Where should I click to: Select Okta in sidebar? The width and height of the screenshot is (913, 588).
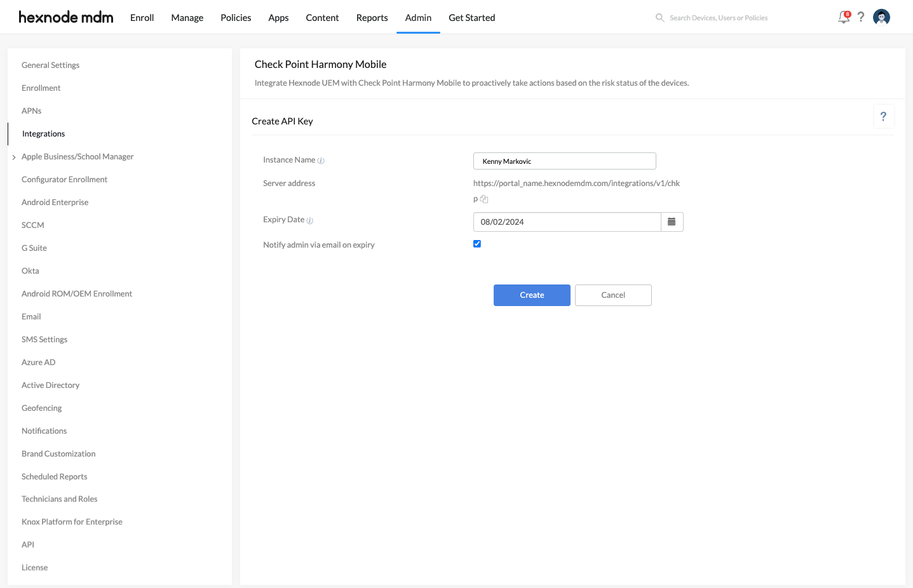click(x=30, y=271)
